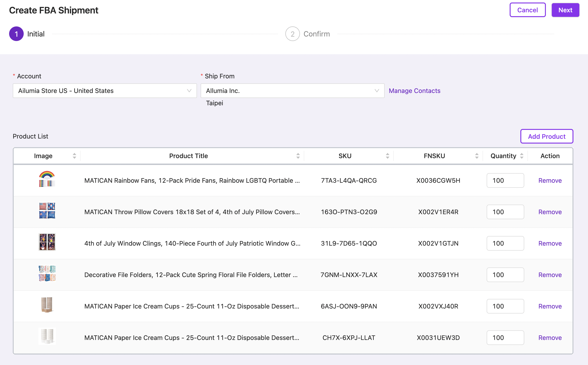Sort the FNSKU column
The height and width of the screenshot is (365, 588).
coord(477,156)
